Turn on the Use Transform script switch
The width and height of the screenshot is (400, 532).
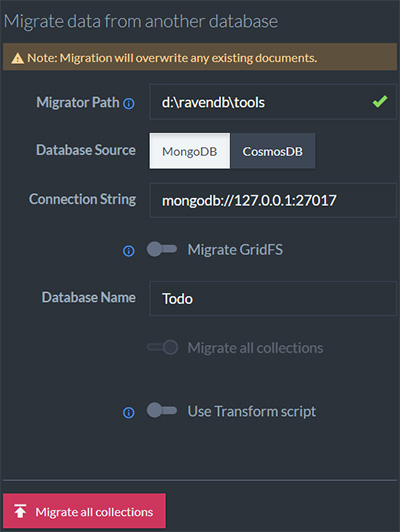(x=162, y=411)
